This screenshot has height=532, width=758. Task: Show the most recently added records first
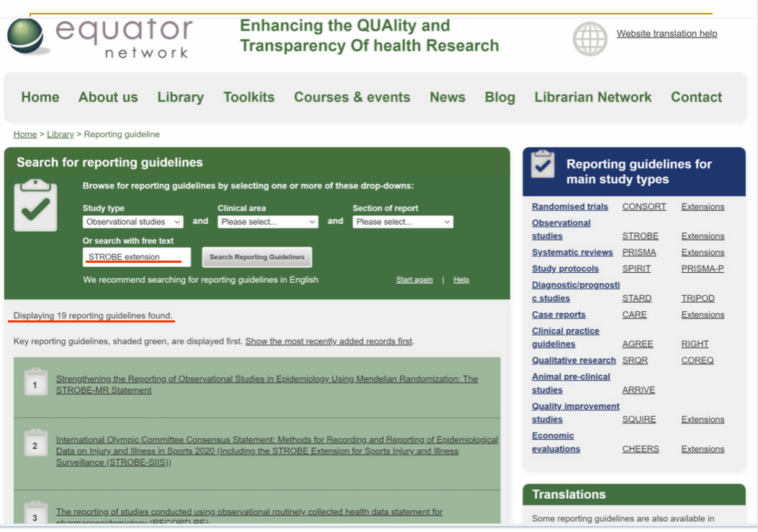[329, 341]
